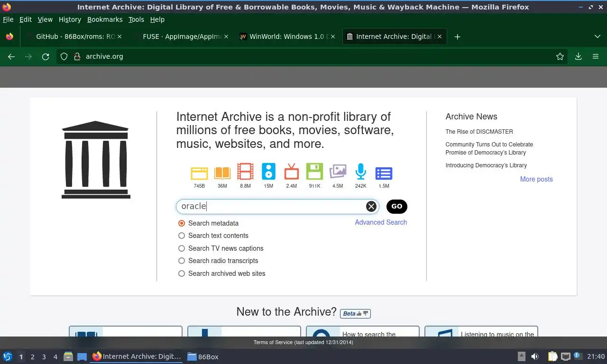Switch to the GitHub 86Box/roms tab

coord(74,36)
